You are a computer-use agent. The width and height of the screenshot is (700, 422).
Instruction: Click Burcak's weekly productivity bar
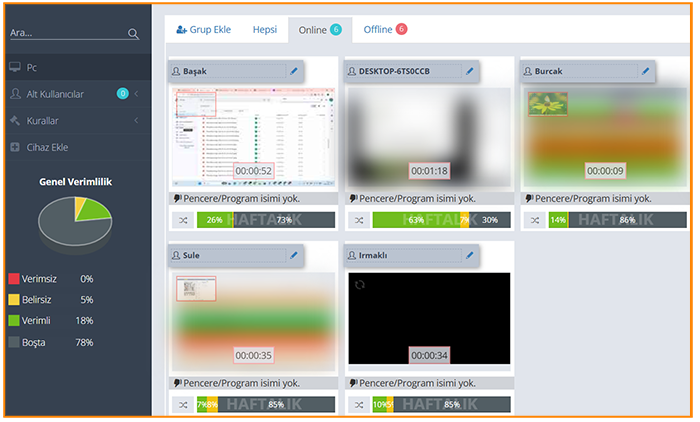tap(618, 220)
